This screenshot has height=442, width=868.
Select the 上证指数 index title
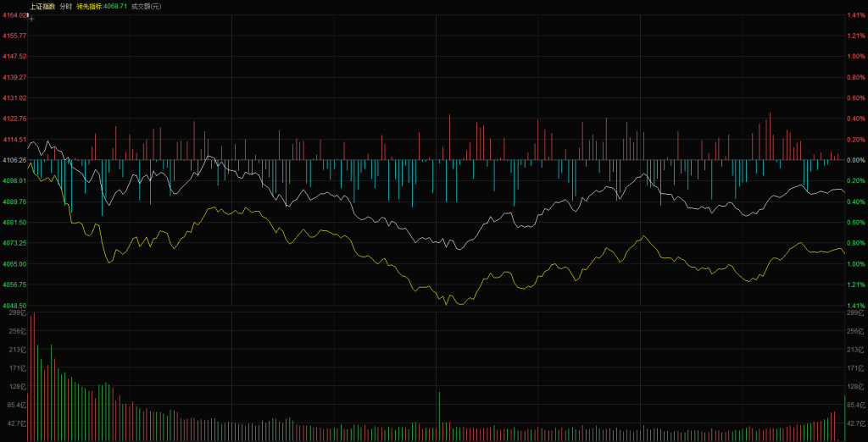[42, 6]
